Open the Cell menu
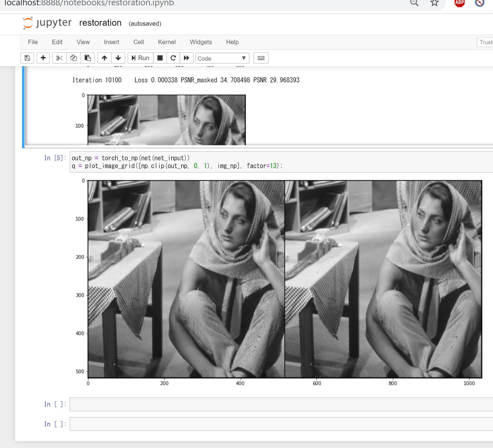The width and height of the screenshot is (493, 448). 138,42
